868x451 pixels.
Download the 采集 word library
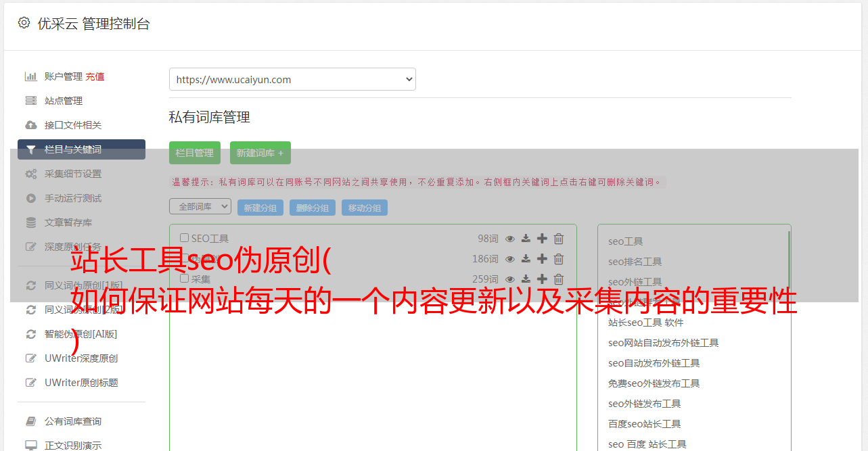click(x=526, y=279)
